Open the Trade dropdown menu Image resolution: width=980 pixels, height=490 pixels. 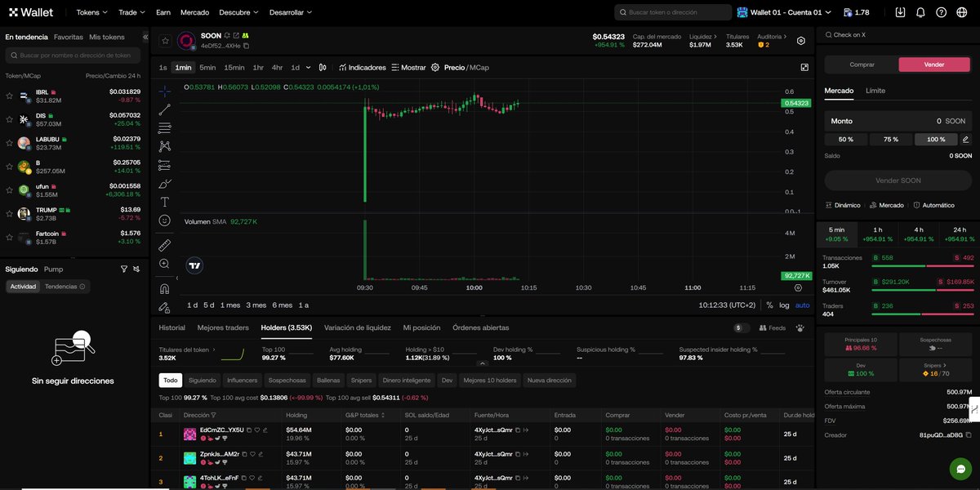point(131,12)
